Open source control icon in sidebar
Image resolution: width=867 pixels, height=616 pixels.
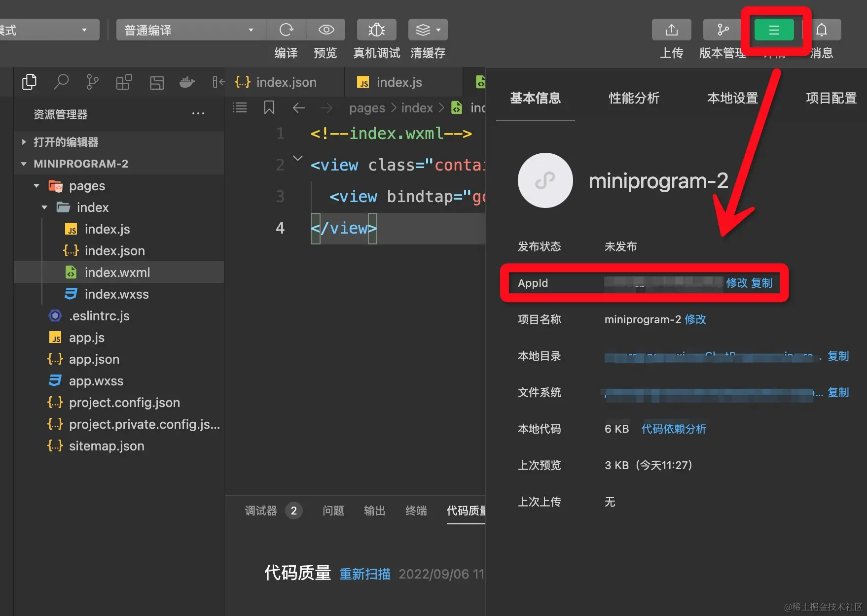click(92, 82)
